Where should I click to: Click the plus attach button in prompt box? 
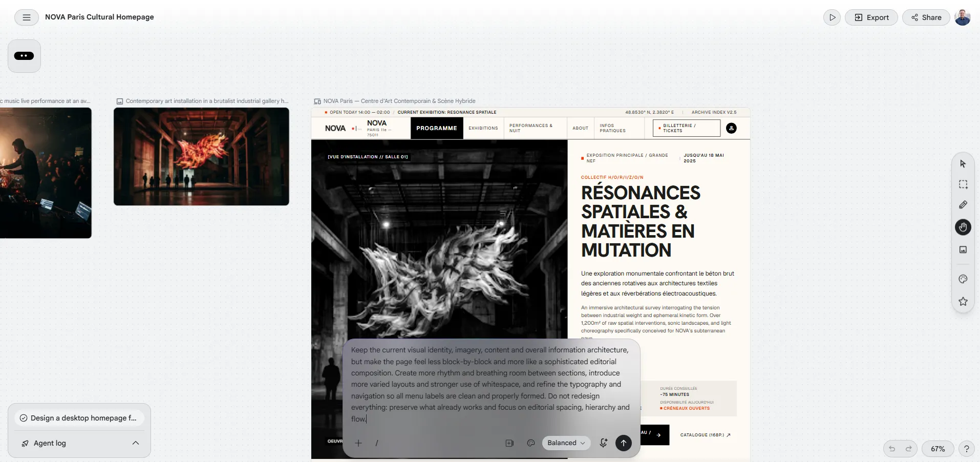click(358, 443)
